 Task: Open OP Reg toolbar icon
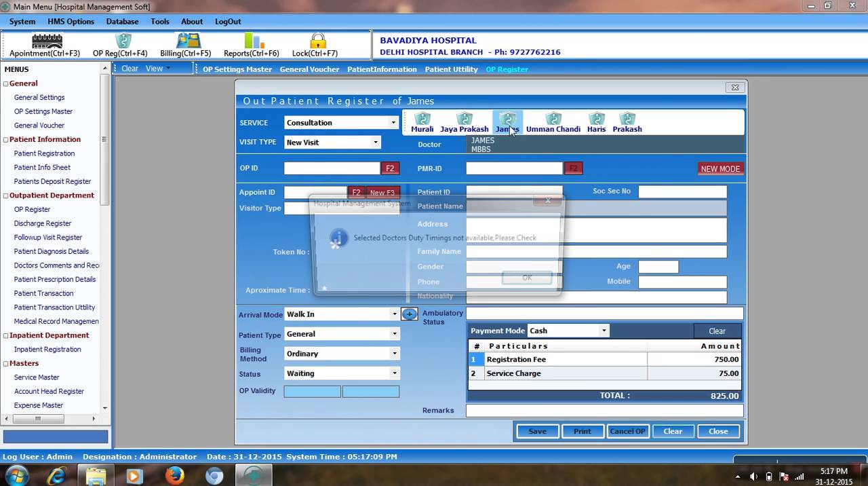pos(120,45)
